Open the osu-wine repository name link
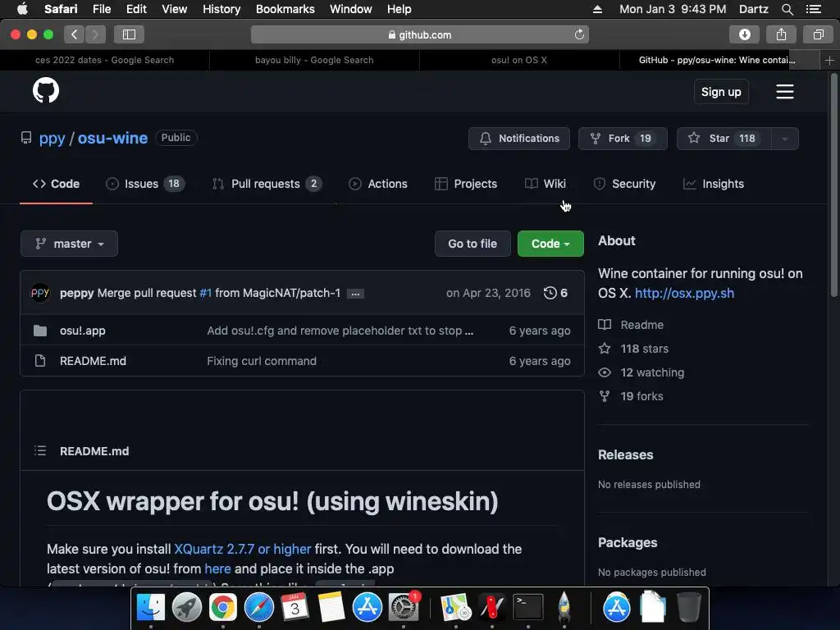 tap(112, 138)
